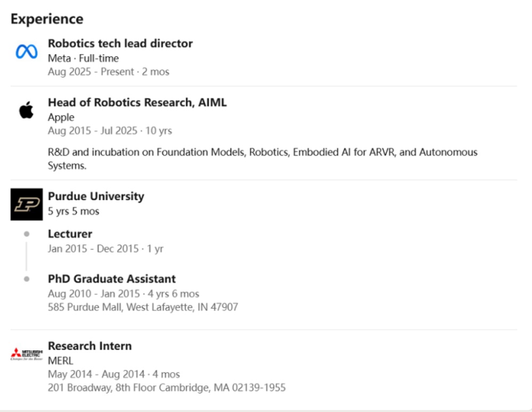
Task: Click the Apple company name text
Action: tap(61, 117)
